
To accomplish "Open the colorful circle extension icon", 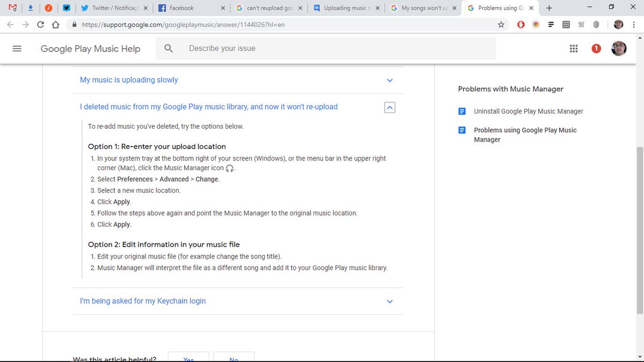I will (536, 25).
